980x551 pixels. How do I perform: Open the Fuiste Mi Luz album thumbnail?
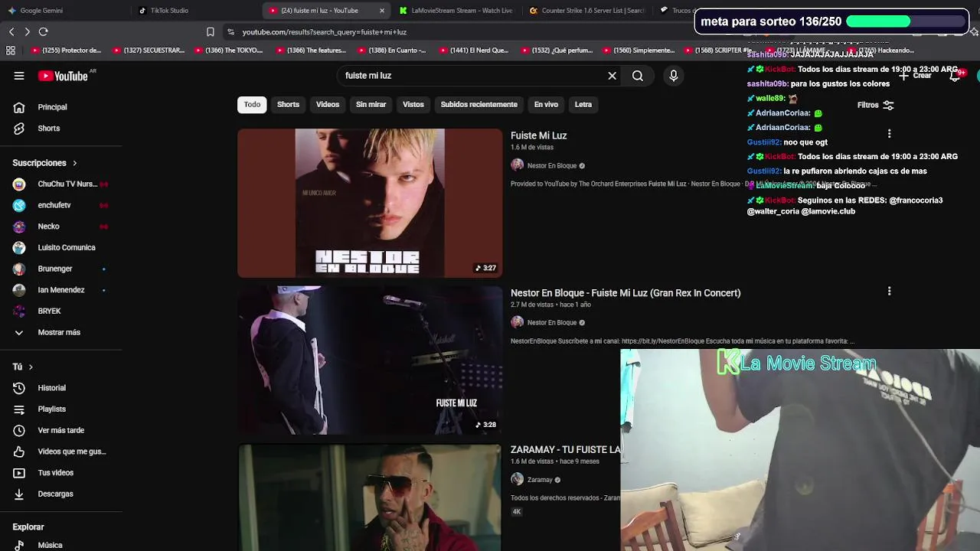click(x=370, y=203)
